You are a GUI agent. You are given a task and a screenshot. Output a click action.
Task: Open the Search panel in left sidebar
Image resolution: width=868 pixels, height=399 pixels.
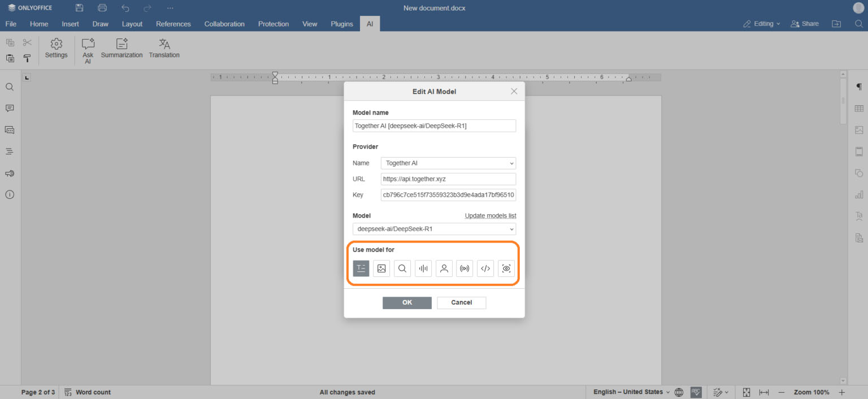coord(10,87)
